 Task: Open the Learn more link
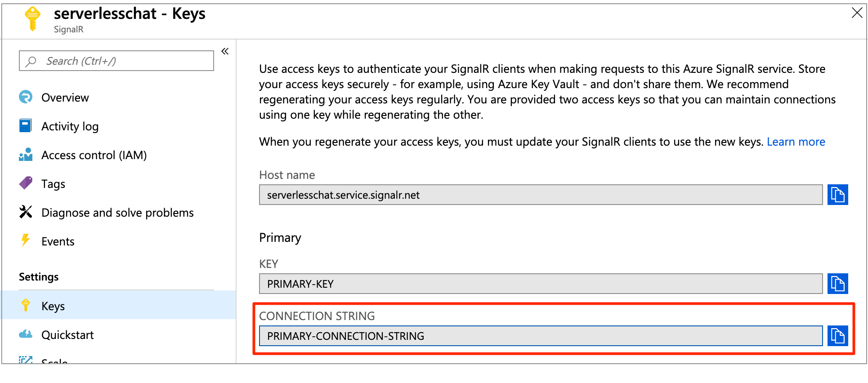pos(796,141)
